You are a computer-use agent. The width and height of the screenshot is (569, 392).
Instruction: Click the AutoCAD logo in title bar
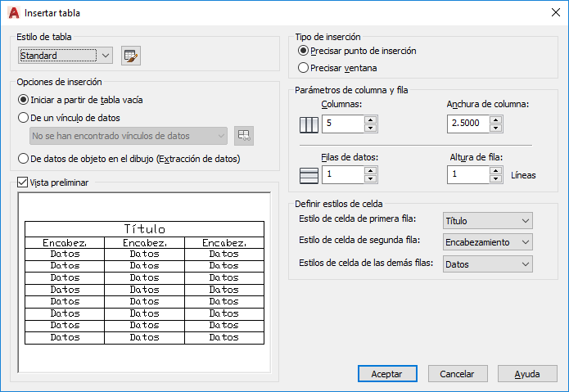(x=13, y=13)
